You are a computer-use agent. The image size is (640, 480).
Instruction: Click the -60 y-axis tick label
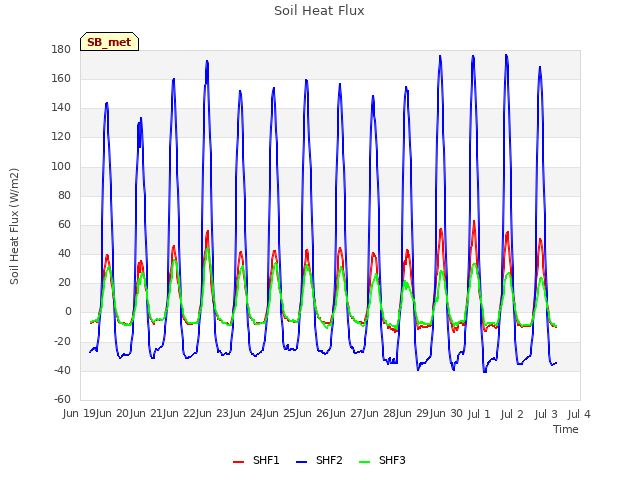click(62, 399)
